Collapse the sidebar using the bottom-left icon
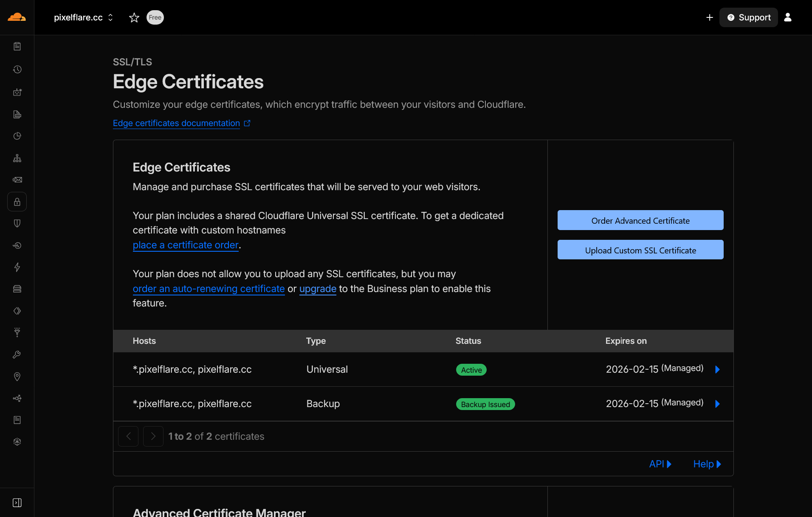Image resolution: width=812 pixels, height=517 pixels. point(17,502)
